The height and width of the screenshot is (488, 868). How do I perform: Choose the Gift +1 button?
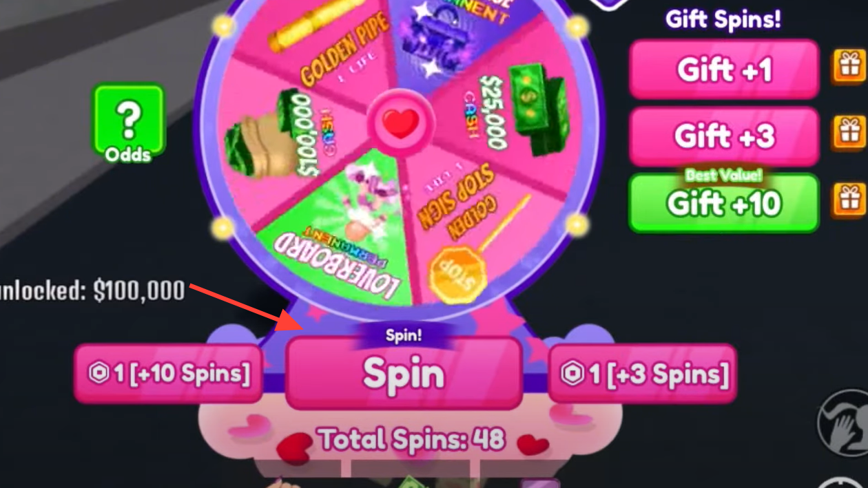(x=724, y=69)
